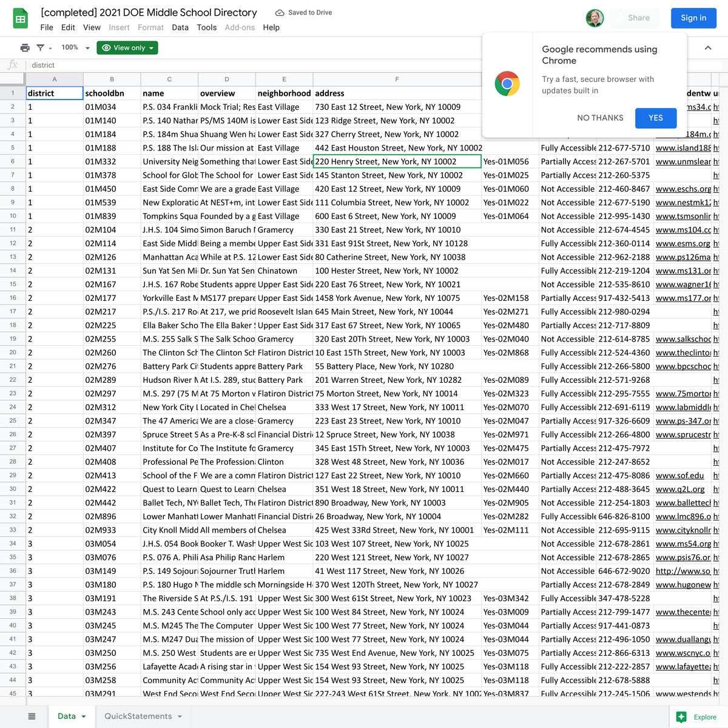Click the neighborhood header cell
The image size is (728, 728).
point(285,93)
